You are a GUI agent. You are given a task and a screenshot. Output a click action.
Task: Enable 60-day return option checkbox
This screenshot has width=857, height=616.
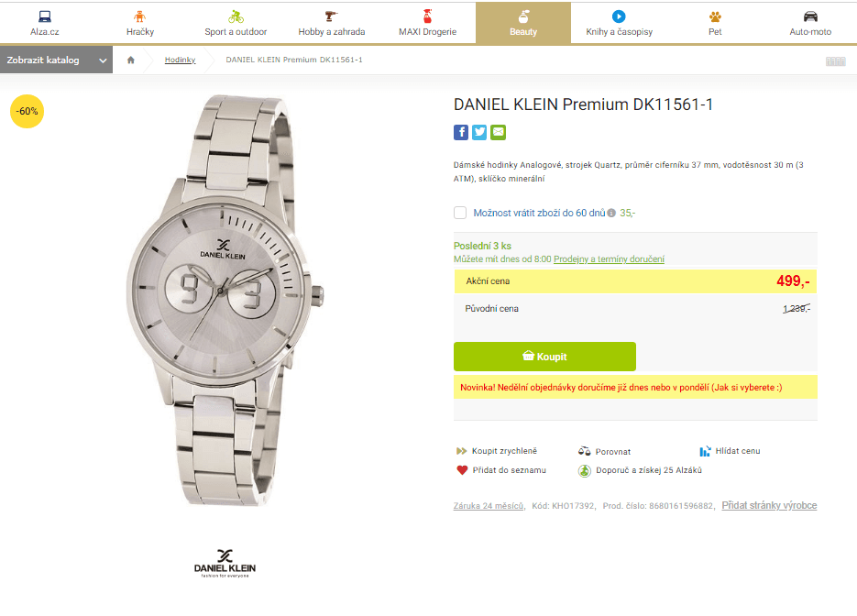460,213
